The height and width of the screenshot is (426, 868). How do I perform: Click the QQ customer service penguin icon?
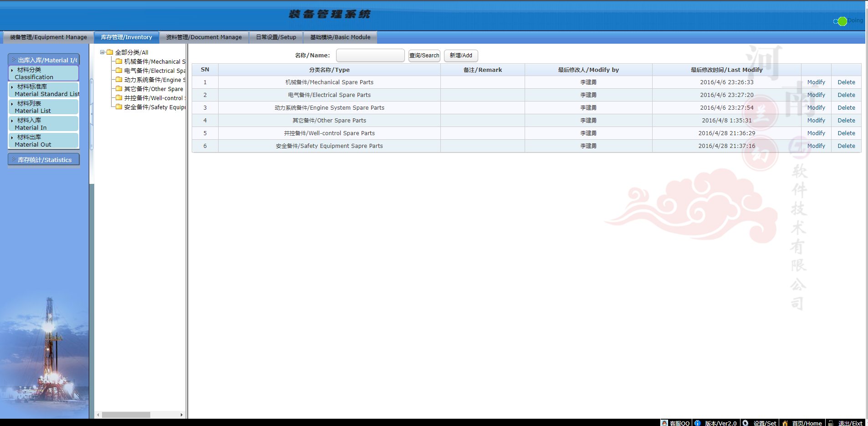664,423
